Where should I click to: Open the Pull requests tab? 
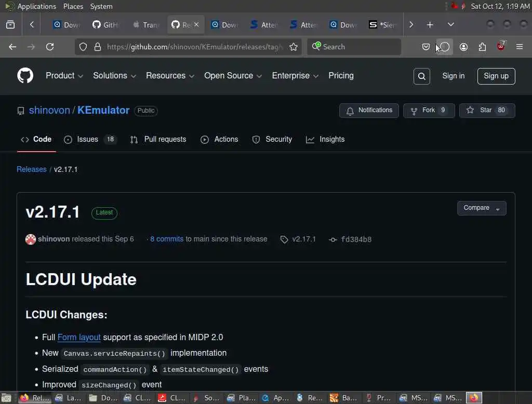[158, 139]
